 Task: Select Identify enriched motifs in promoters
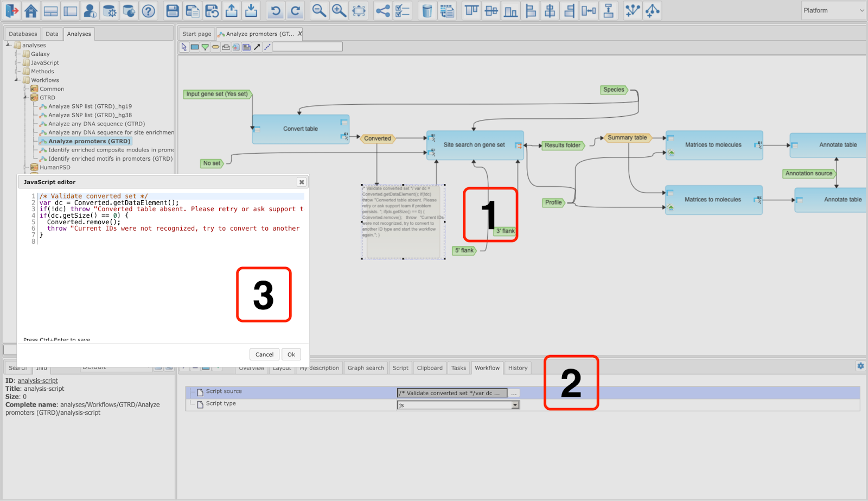tap(111, 158)
